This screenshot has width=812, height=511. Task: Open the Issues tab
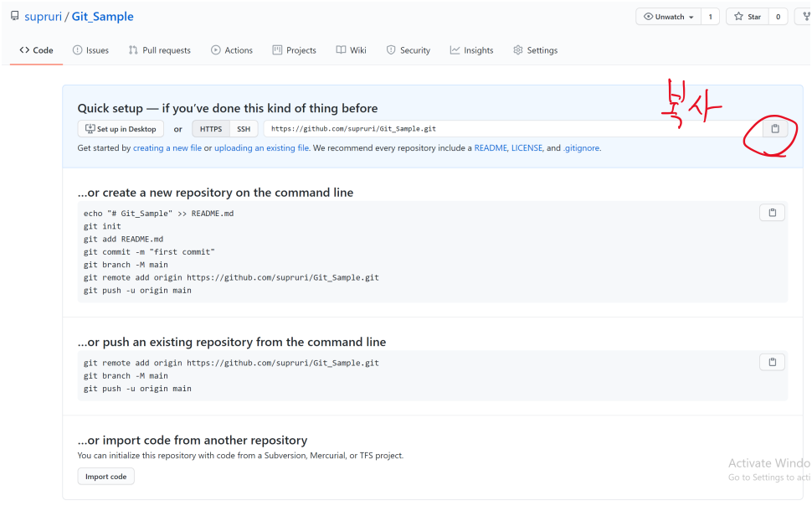pos(90,50)
